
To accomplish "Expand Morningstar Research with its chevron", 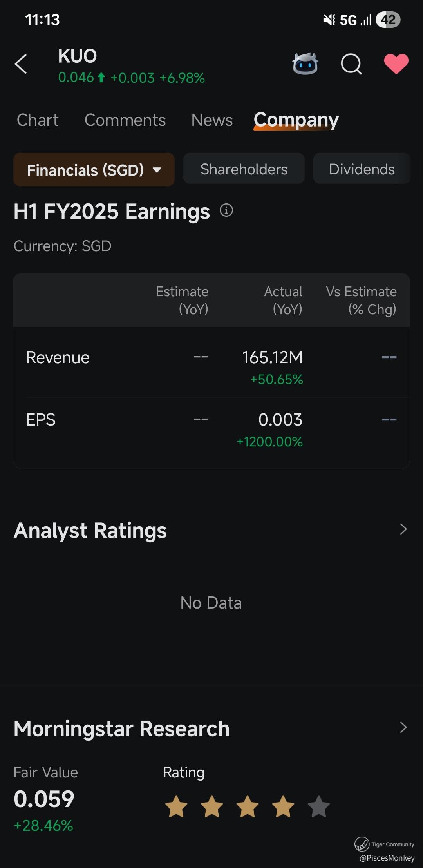I will pyautogui.click(x=403, y=728).
